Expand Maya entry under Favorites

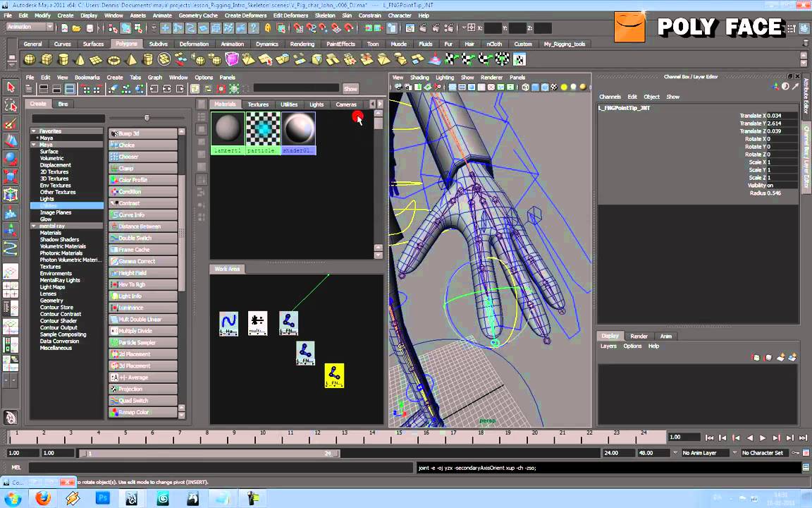point(37,138)
